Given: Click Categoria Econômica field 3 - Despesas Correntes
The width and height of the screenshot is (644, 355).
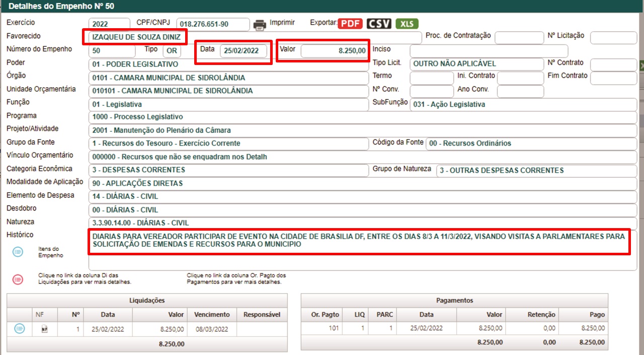Looking at the screenshot, I should click(228, 170).
